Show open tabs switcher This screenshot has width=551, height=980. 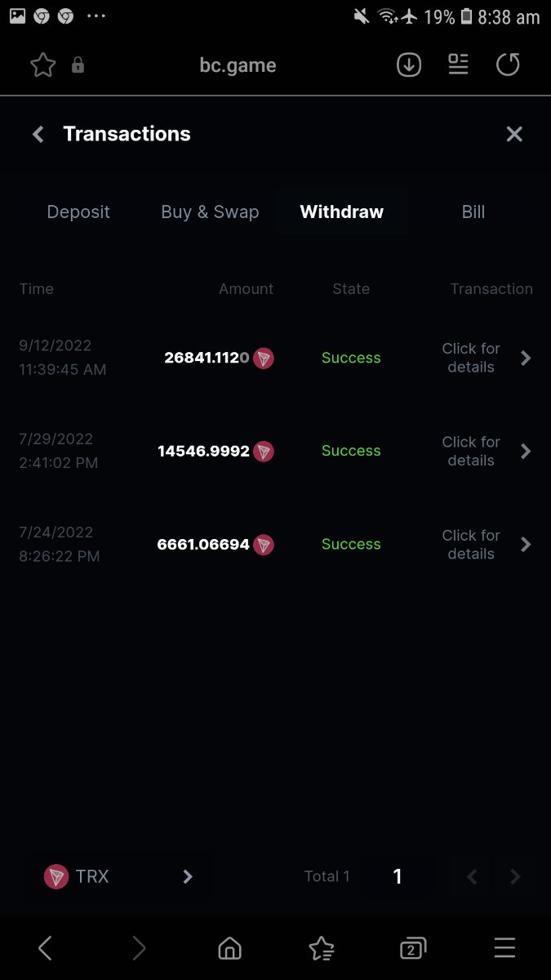click(x=413, y=948)
